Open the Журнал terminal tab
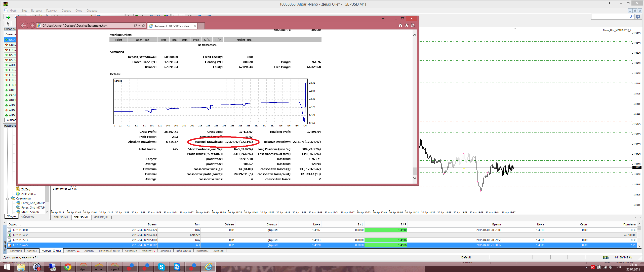The height and width of the screenshot is (272, 644). pos(218,251)
